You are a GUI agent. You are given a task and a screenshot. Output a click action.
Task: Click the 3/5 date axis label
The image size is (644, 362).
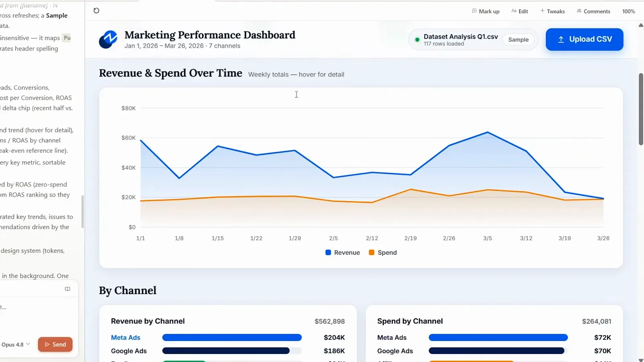pyautogui.click(x=487, y=238)
